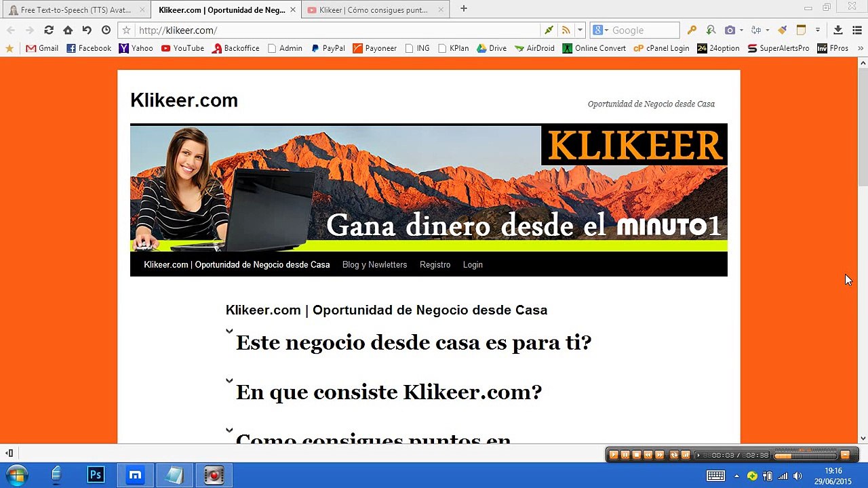Open the notes pad icon in toolbar

801,30
